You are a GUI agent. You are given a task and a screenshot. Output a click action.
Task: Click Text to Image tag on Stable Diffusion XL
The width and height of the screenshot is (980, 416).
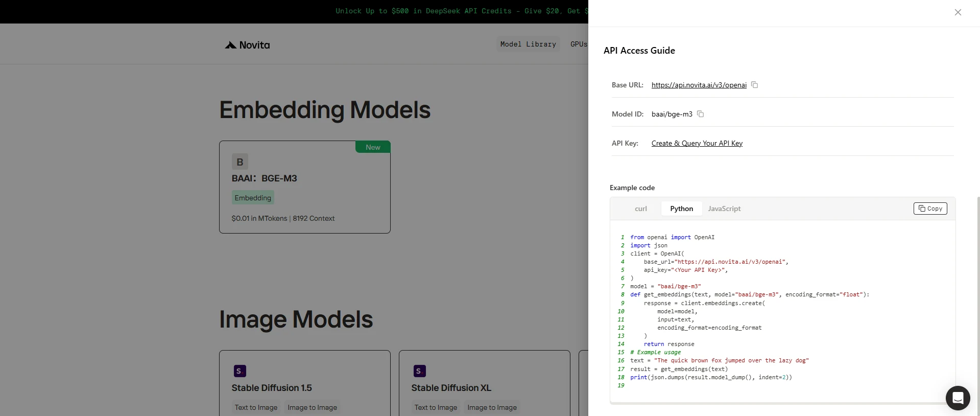436,407
